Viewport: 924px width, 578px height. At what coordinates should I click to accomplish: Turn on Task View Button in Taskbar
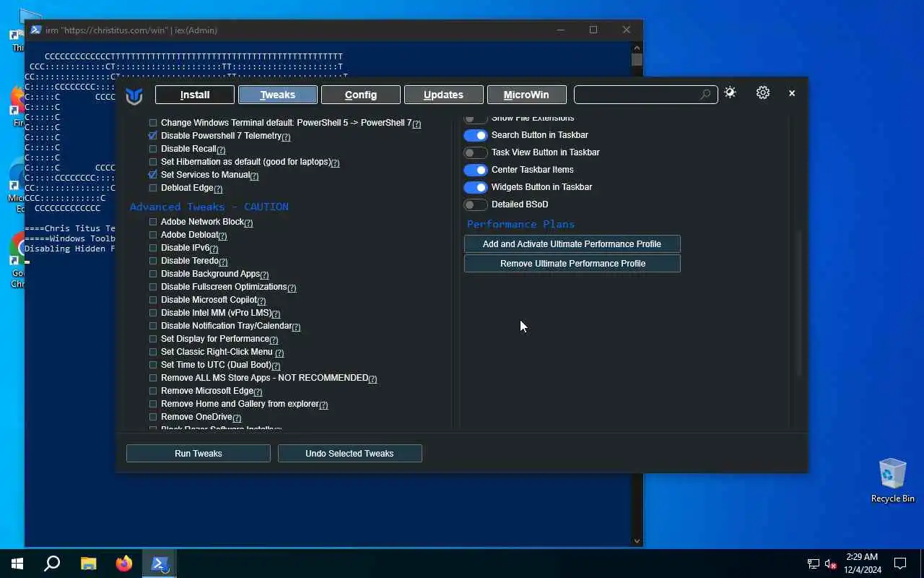pos(476,152)
